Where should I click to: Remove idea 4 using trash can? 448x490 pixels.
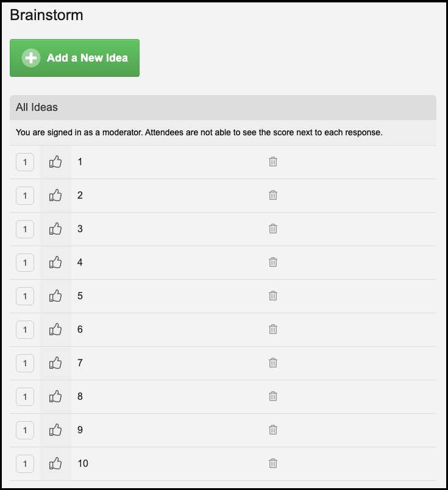tap(273, 262)
